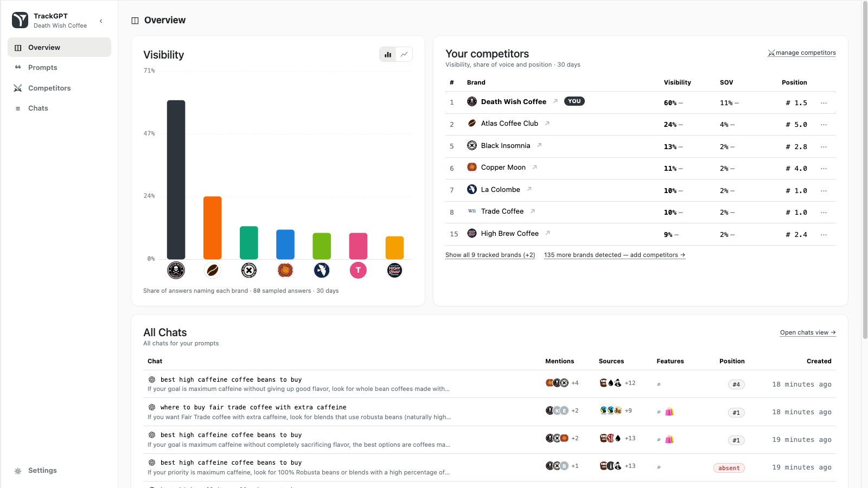This screenshot has height=488, width=868.
Task: Open more options for Atlas Coffee Club row
Action: pos(824,125)
